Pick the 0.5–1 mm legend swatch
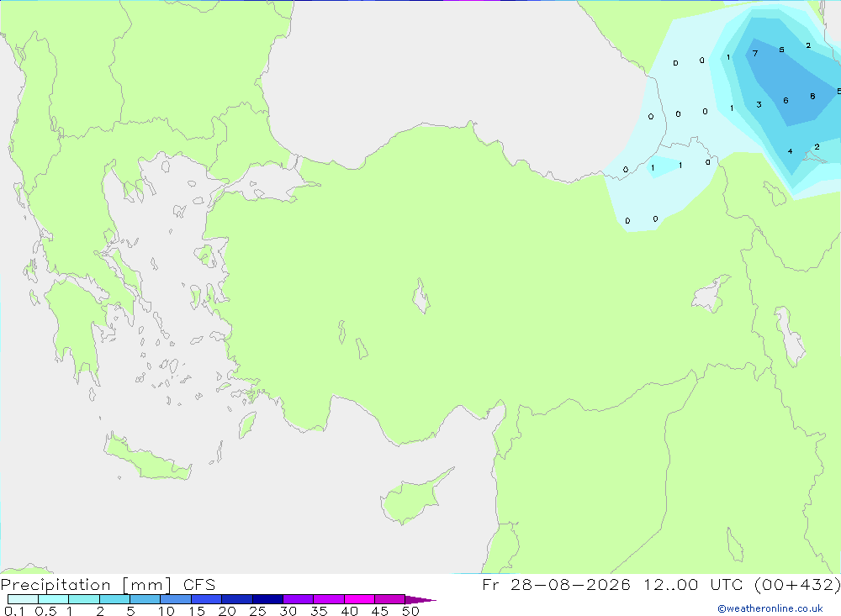The height and width of the screenshot is (616, 841). [x=53, y=599]
